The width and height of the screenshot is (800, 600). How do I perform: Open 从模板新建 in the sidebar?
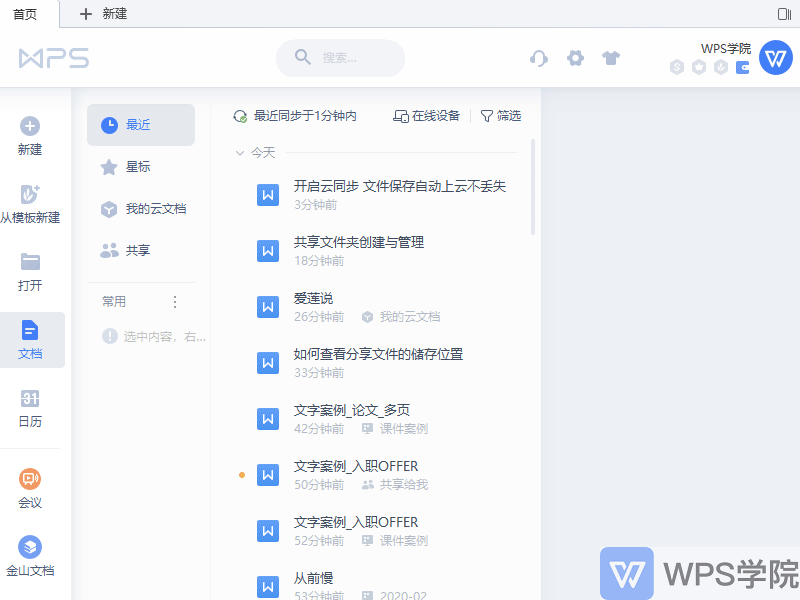coord(30,204)
